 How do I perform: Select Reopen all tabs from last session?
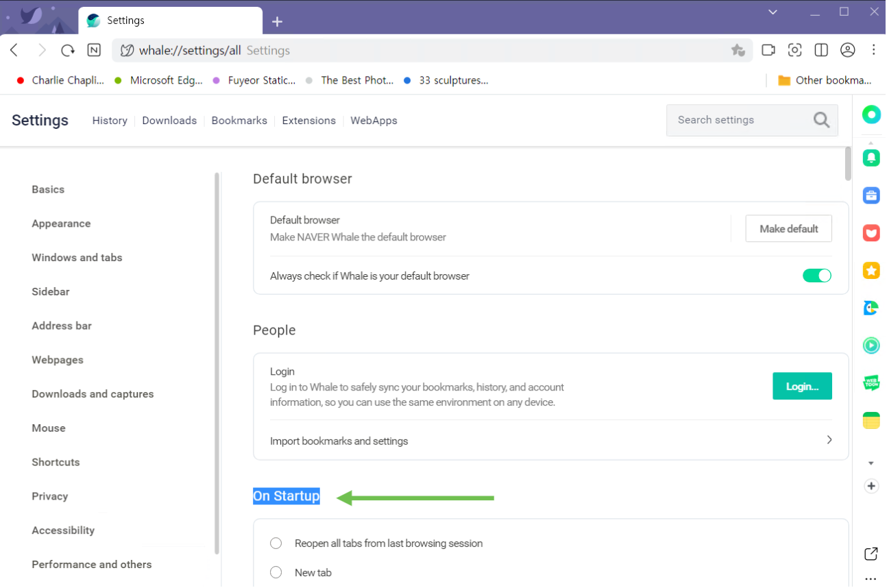pos(276,543)
